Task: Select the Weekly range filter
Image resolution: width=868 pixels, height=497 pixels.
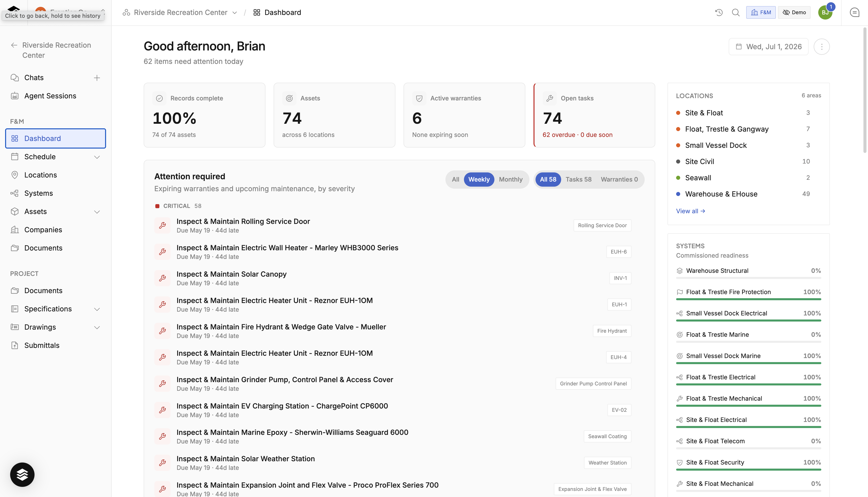Action: (x=479, y=180)
